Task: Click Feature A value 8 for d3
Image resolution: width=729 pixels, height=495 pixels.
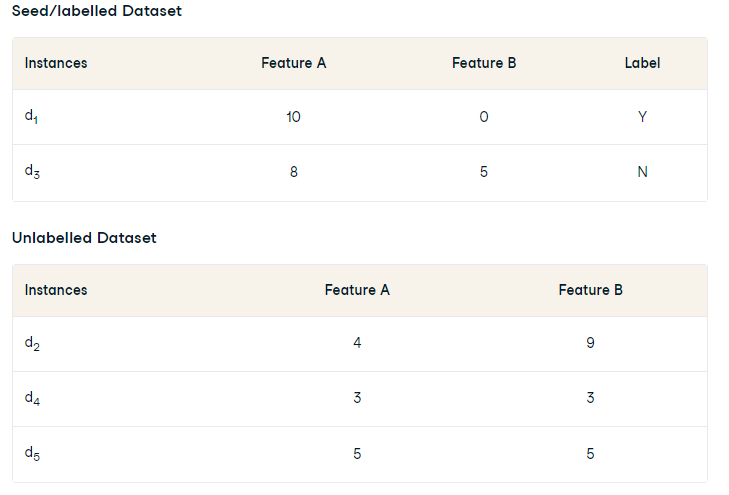Action: 293,172
